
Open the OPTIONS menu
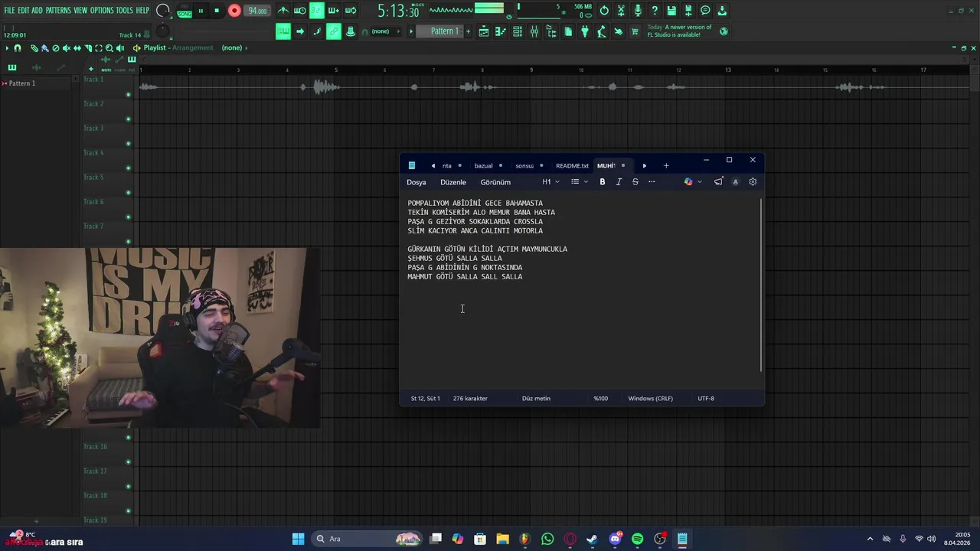pyautogui.click(x=102, y=11)
